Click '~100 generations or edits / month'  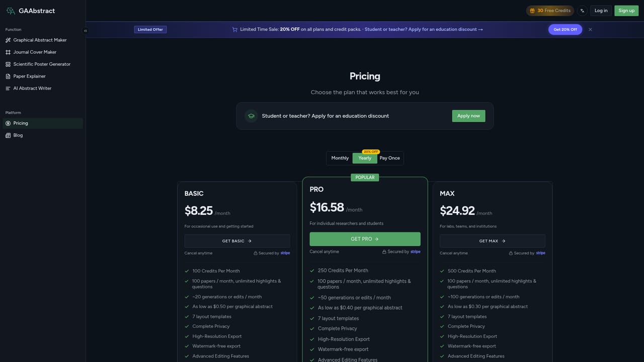[484, 297]
